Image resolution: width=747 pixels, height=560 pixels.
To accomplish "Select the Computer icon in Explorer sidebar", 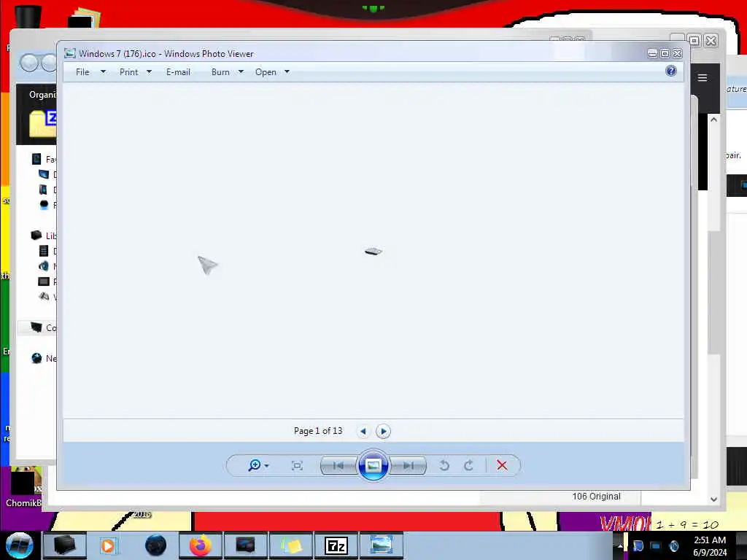I will coord(36,327).
